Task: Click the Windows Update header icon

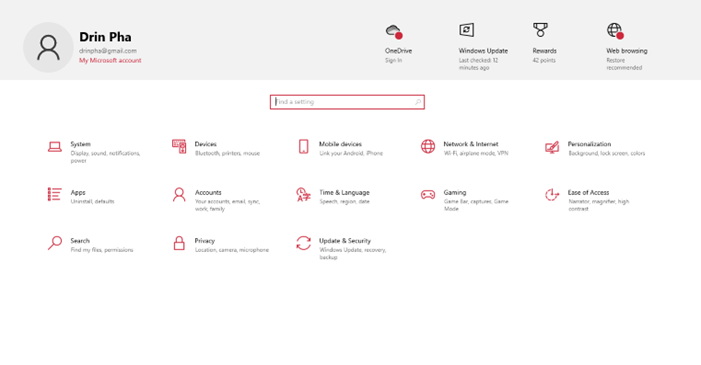Action: 466,30
